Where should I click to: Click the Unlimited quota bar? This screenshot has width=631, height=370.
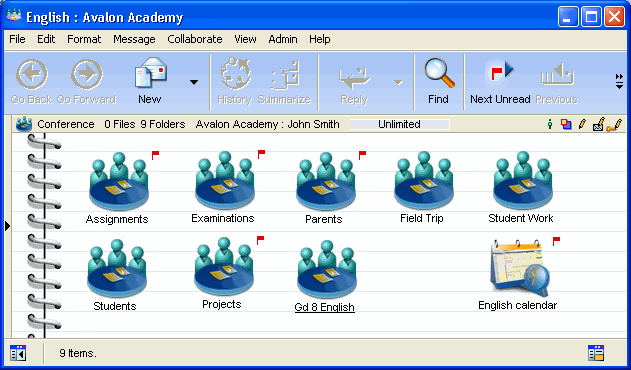400,124
